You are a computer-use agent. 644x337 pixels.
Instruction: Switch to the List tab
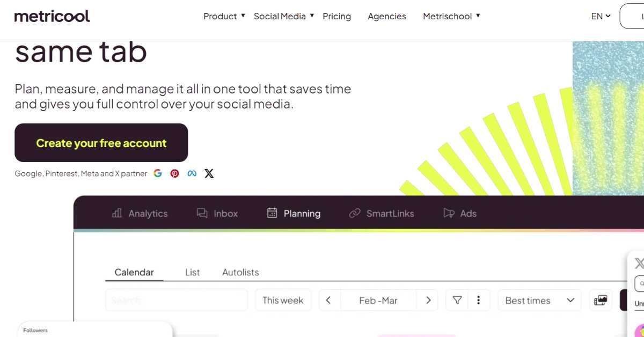pyautogui.click(x=192, y=273)
